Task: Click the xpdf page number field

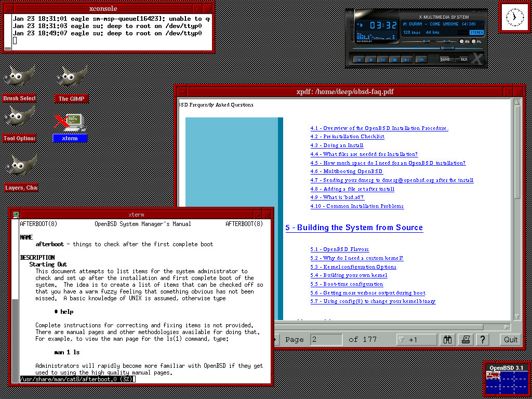Action: tap(326, 339)
